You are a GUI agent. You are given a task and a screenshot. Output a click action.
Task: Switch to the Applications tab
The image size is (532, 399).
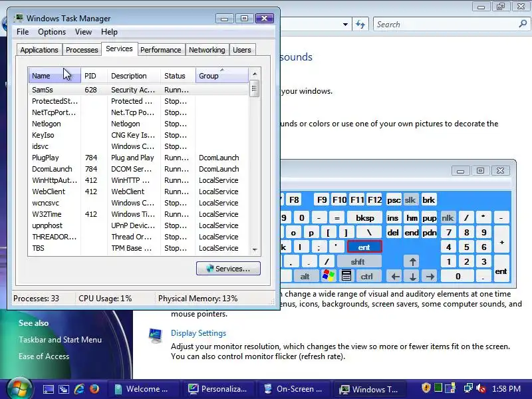tap(39, 50)
